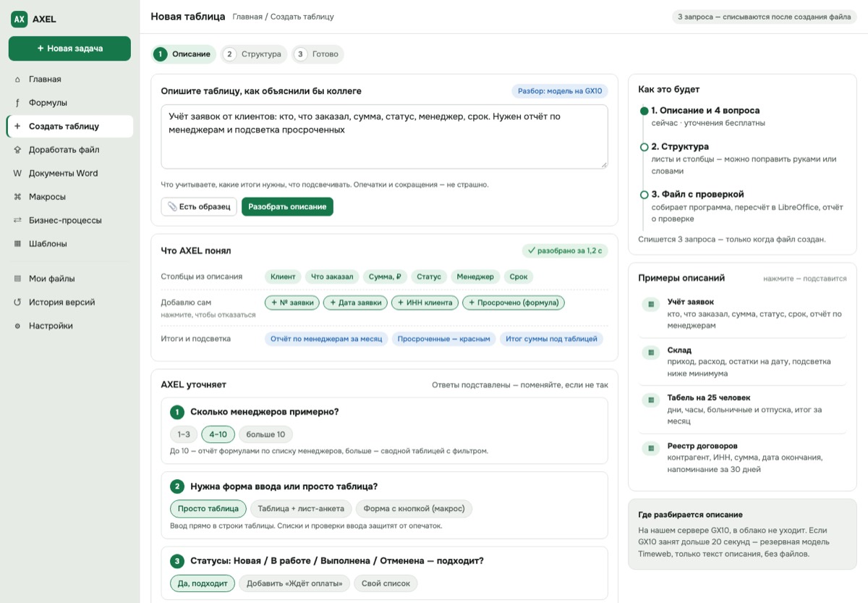Choose Форма с кнопкой (макрос) option
Screen dimensions: 868x603
coord(414,509)
